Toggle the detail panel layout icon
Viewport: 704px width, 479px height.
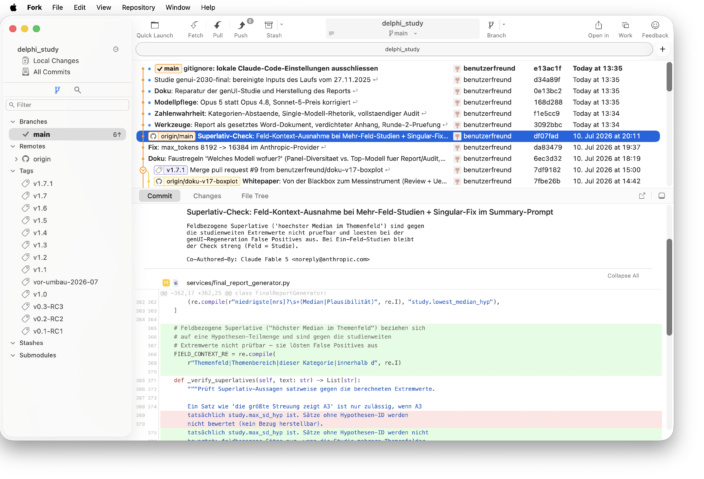[x=661, y=196]
